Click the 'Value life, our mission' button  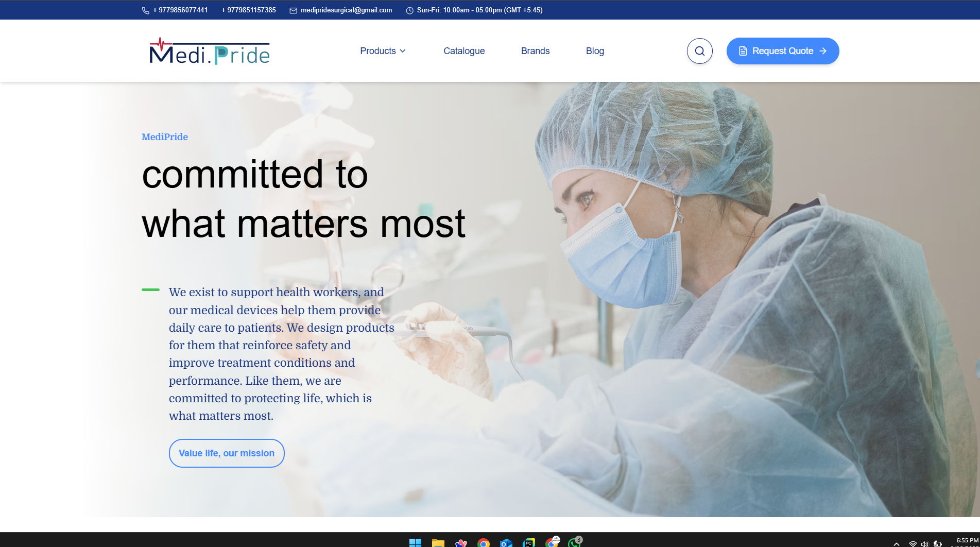(x=226, y=453)
